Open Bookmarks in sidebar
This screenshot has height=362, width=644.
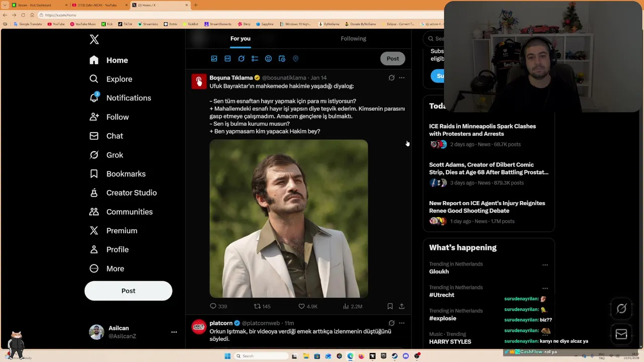tap(117, 174)
